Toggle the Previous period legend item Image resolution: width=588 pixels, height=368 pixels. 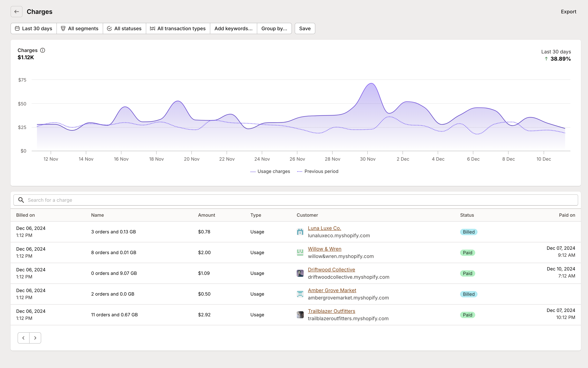(x=318, y=171)
